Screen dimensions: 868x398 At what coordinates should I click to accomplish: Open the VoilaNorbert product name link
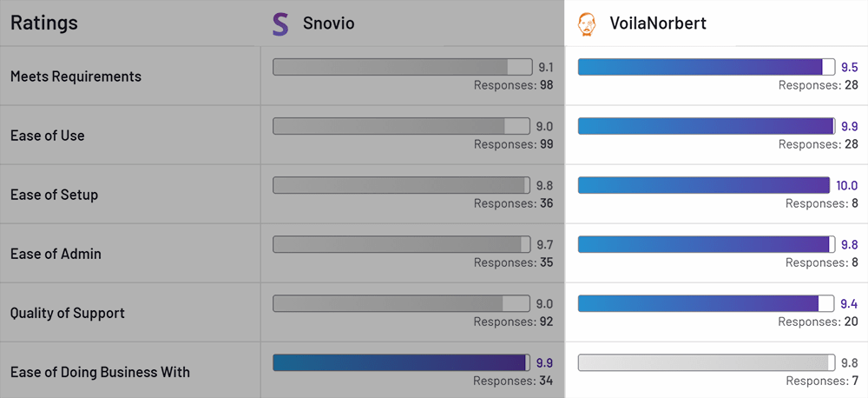click(x=658, y=23)
